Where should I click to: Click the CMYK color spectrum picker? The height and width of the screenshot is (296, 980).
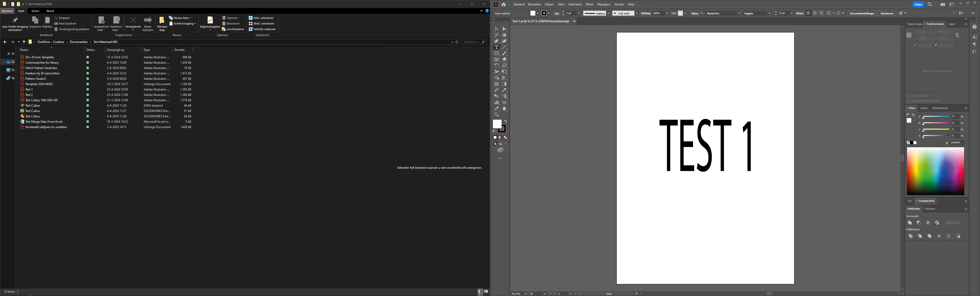pyautogui.click(x=935, y=171)
